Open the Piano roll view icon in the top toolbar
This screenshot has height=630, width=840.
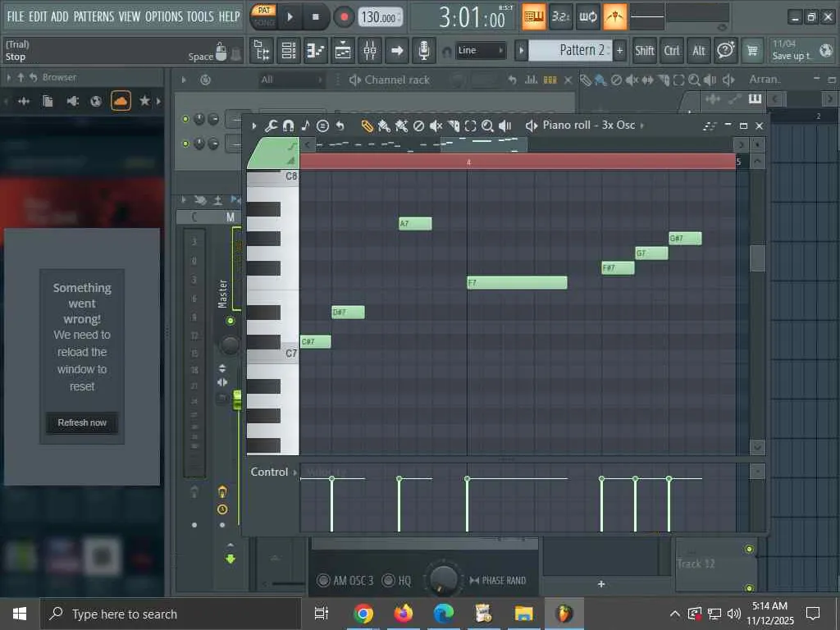point(316,51)
